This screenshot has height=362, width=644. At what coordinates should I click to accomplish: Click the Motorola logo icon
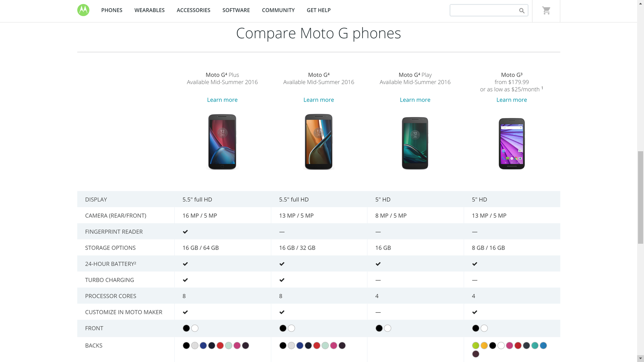tap(83, 10)
